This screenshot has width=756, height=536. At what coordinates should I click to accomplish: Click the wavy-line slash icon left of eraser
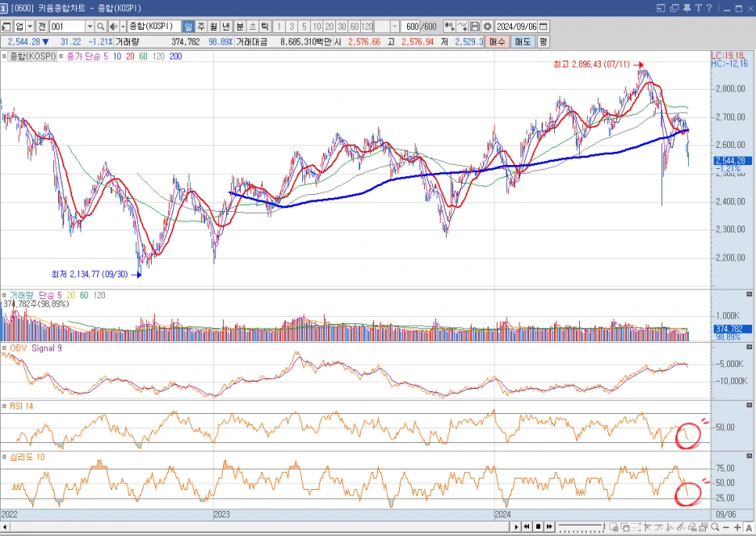(681, 527)
